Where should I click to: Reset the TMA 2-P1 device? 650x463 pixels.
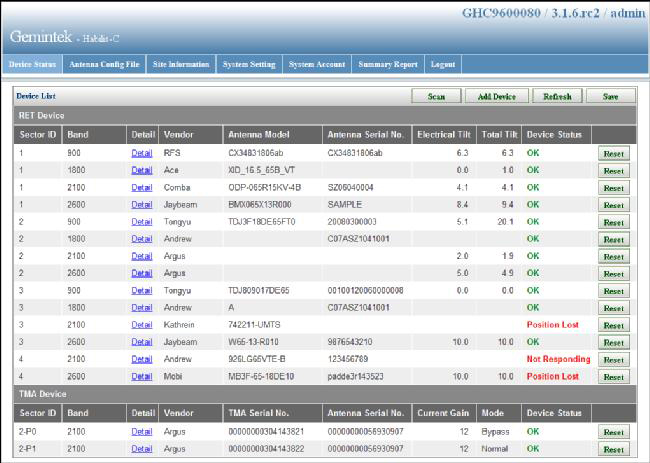point(614,449)
